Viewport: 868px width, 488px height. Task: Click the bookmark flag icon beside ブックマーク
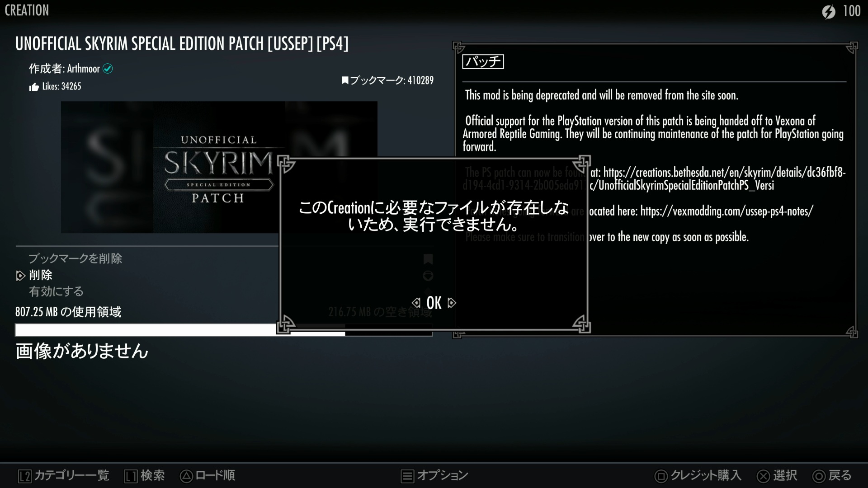click(345, 80)
